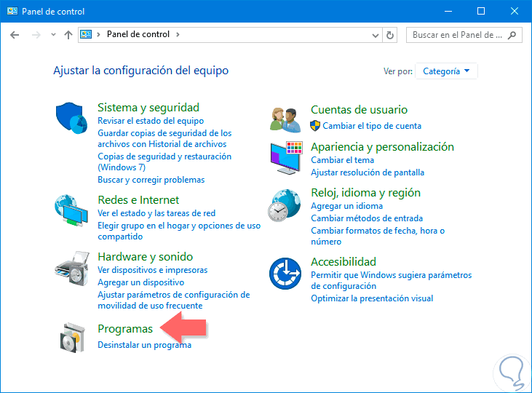
Task: Refresh the Control Panel view
Action: [x=390, y=35]
